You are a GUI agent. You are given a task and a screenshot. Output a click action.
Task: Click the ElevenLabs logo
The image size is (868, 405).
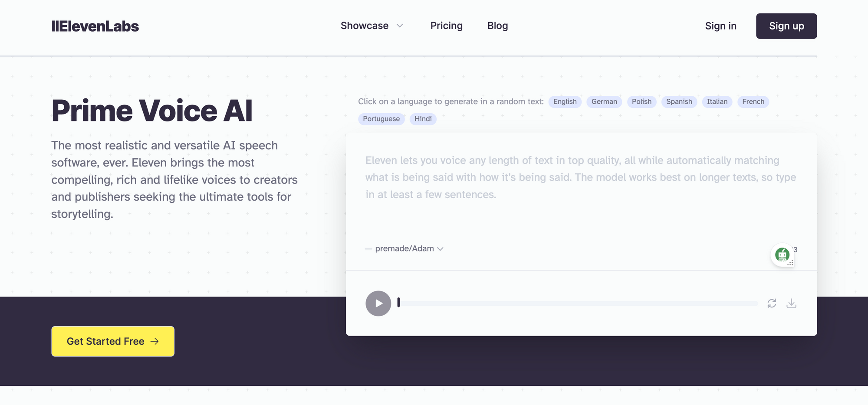pyautogui.click(x=96, y=26)
